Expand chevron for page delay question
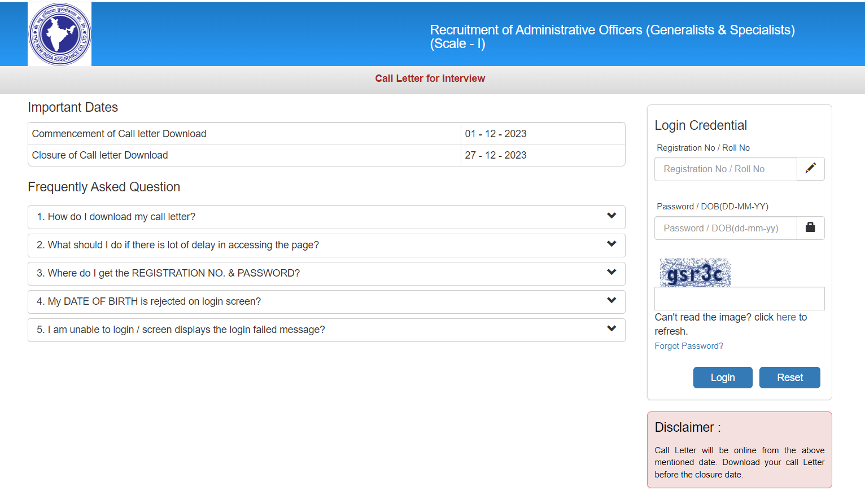 tap(611, 244)
